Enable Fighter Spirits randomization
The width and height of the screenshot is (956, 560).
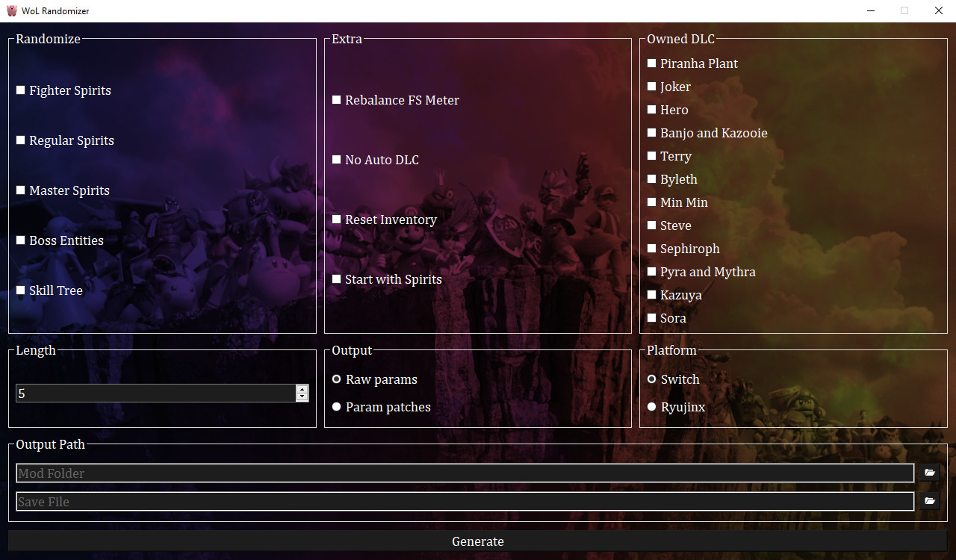(x=21, y=90)
